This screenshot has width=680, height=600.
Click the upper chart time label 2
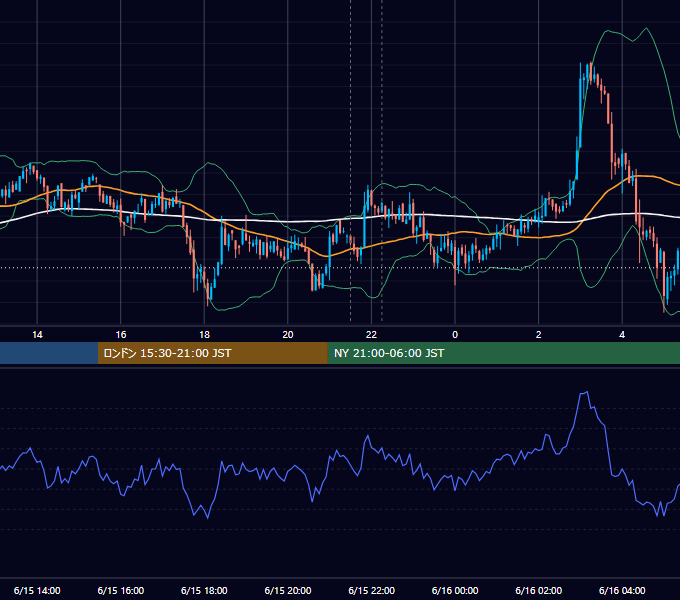[x=539, y=335]
